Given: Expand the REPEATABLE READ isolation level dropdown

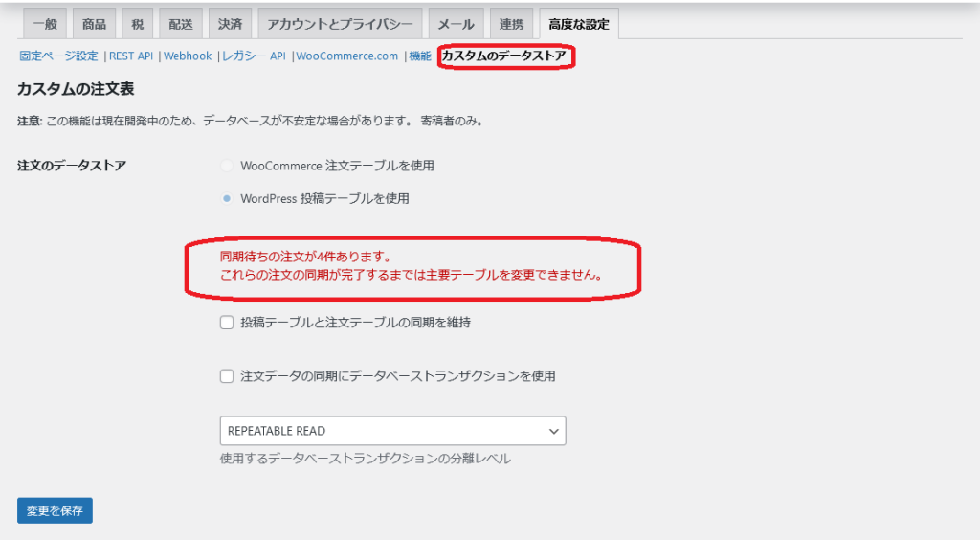Looking at the screenshot, I should pyautogui.click(x=392, y=431).
